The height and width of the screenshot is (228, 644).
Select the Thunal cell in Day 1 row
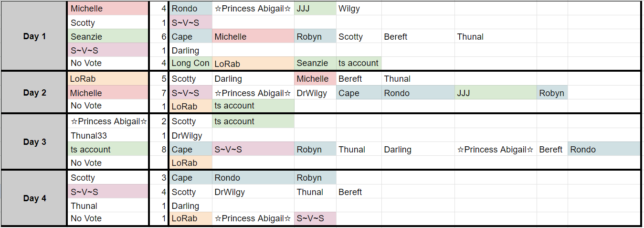point(496,36)
